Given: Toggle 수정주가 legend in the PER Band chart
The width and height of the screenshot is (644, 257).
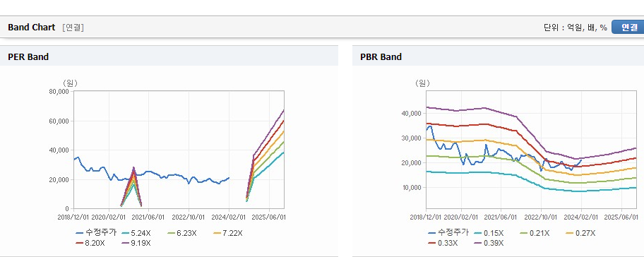Looking at the screenshot, I should 96,233.
